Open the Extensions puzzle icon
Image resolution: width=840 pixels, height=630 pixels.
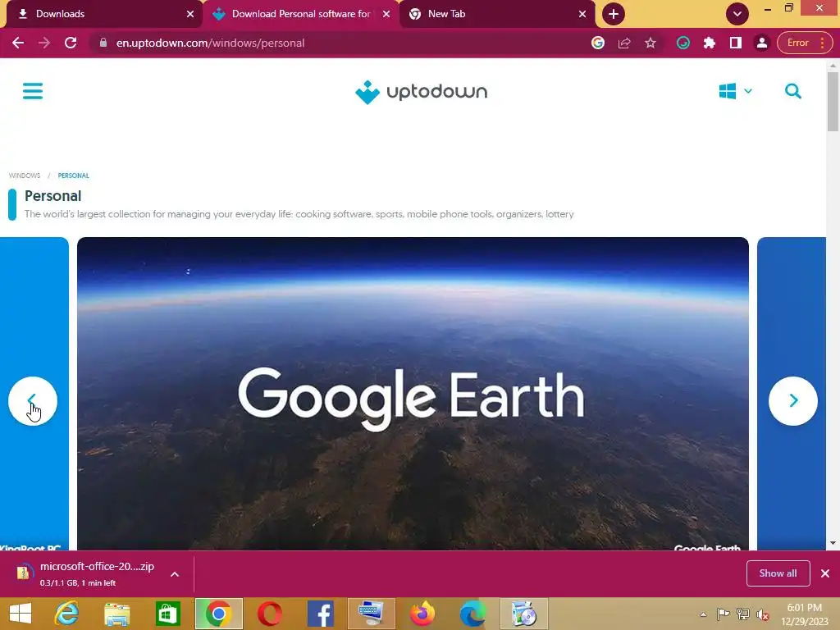(710, 43)
